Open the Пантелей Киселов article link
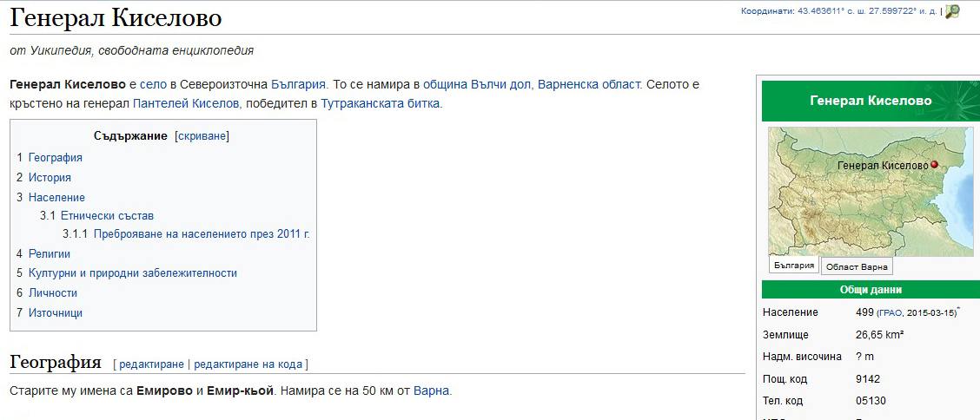 [x=186, y=103]
